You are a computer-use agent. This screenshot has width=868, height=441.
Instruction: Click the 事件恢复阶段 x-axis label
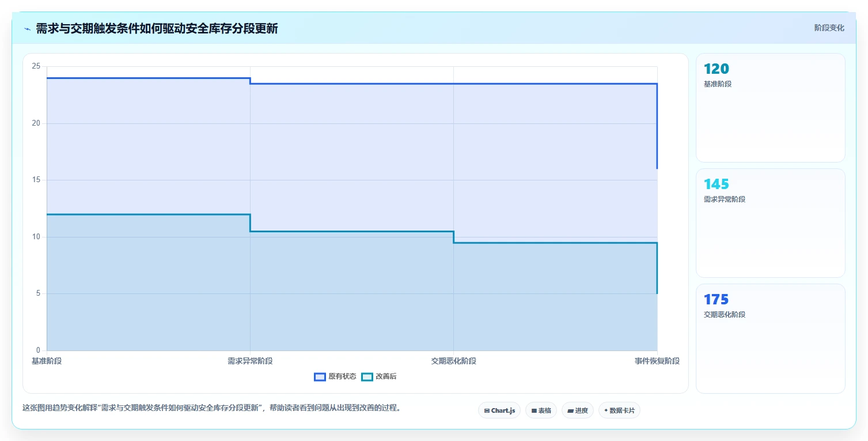coord(657,361)
